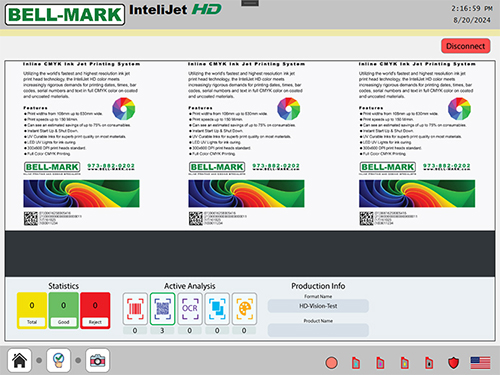
Task: Click the color analysis count value 0
Action: point(244,331)
